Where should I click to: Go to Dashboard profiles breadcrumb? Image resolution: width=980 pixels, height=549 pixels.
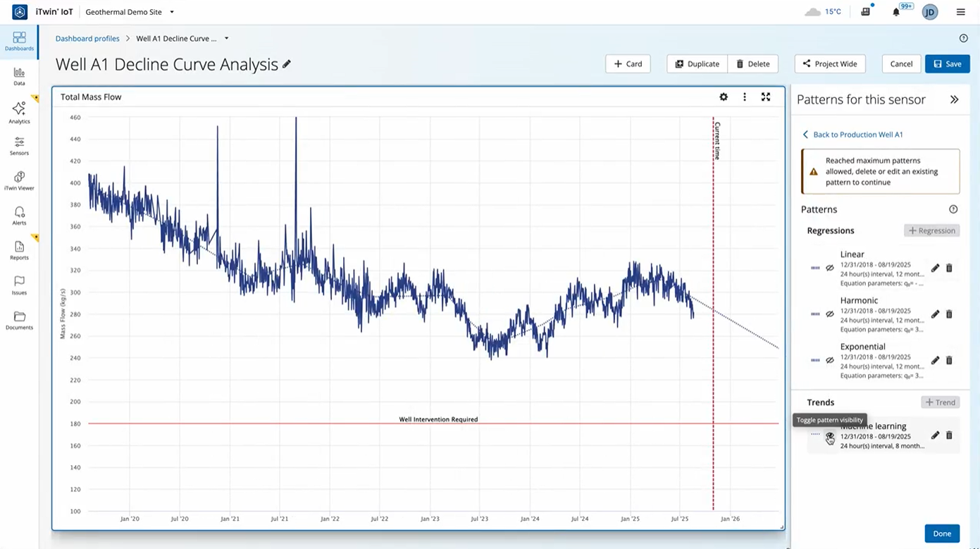pyautogui.click(x=87, y=39)
